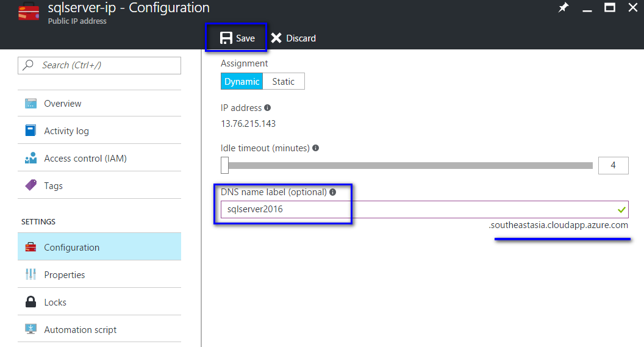The width and height of the screenshot is (644, 347).
Task: Click the IP address info icon
Action: (267, 107)
